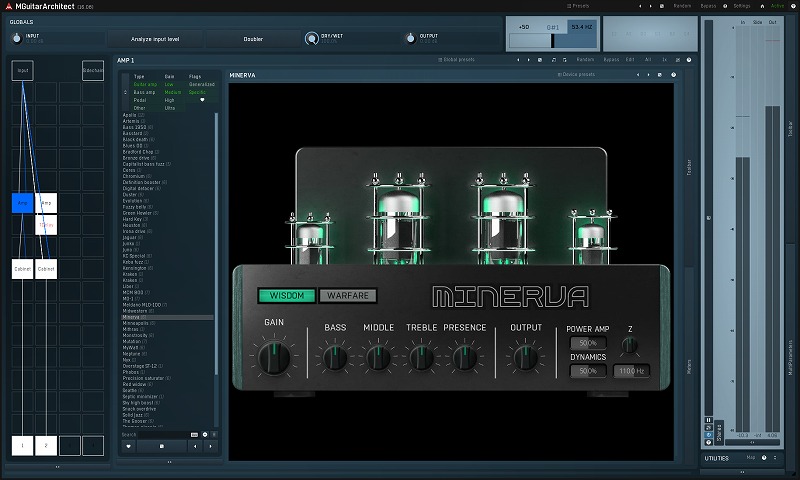The image size is (800, 480).
Task: Click the favorites heart icon under Flags
Action: (202, 100)
